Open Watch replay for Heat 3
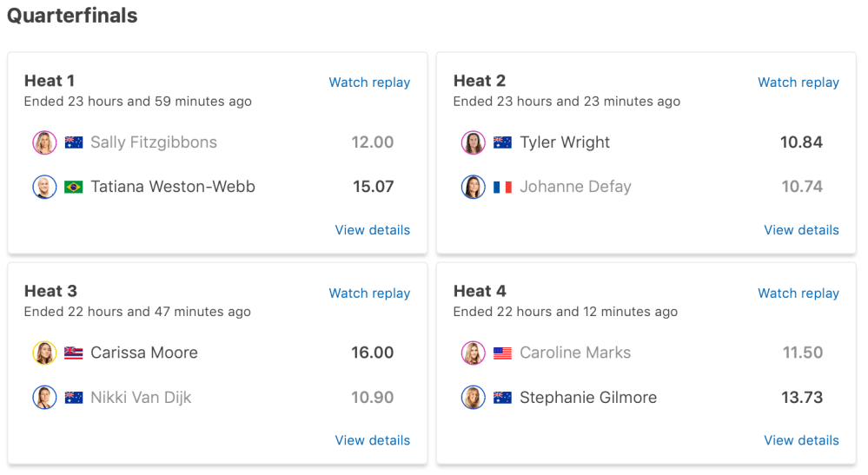868x475 pixels. 369,294
